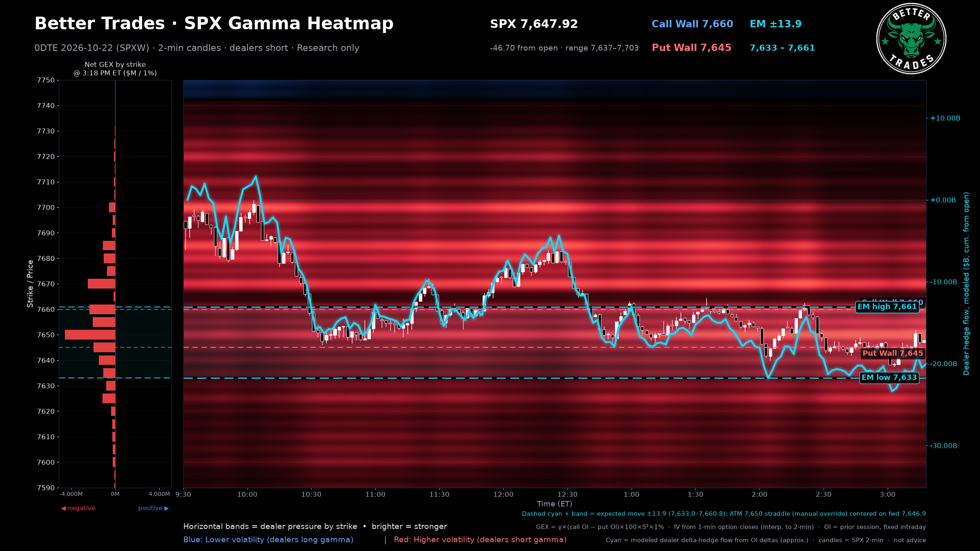Screen dimensions: 980x551
Task: Click the Put Wall 7,645 chart tag
Action: [893, 353]
